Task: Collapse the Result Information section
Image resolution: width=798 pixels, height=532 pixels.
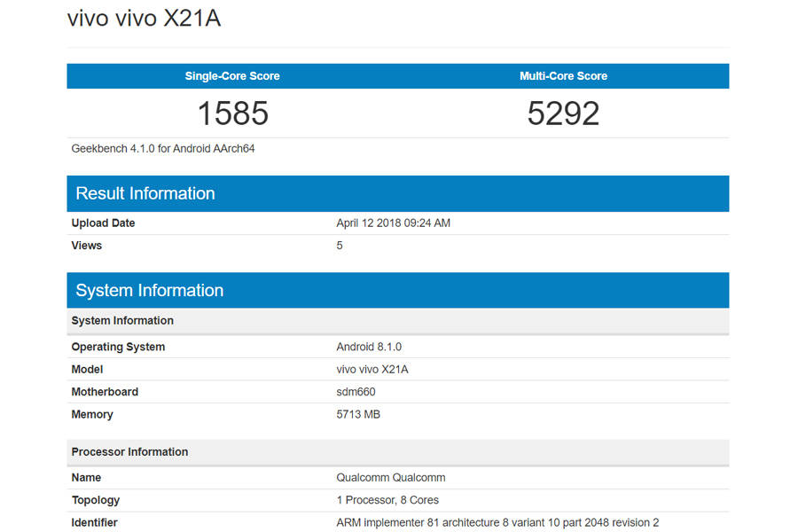Action: pos(145,193)
